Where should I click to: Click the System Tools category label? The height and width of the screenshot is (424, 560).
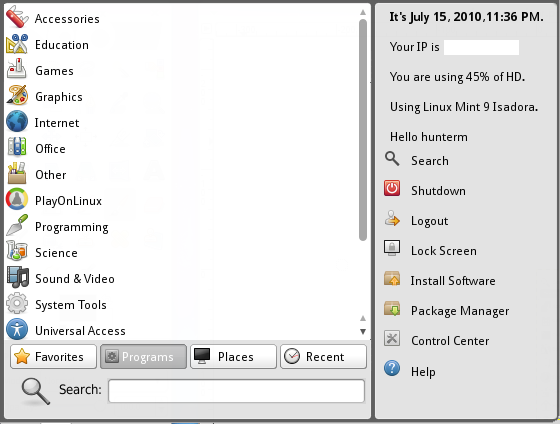(71, 305)
